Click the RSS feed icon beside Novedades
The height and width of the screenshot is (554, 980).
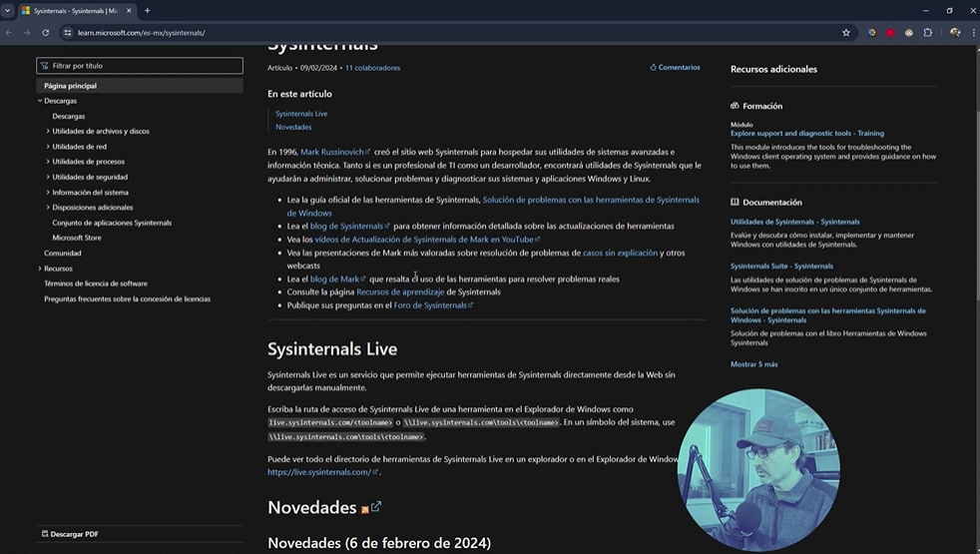point(365,509)
